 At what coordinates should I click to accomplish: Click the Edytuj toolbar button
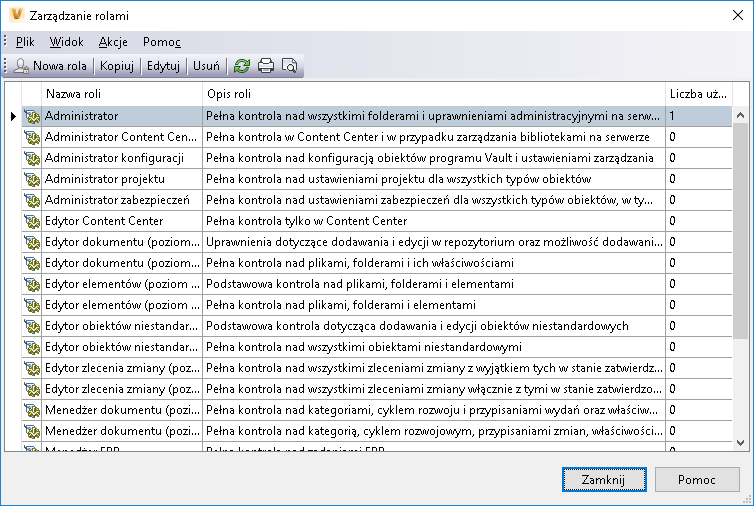[x=163, y=66]
